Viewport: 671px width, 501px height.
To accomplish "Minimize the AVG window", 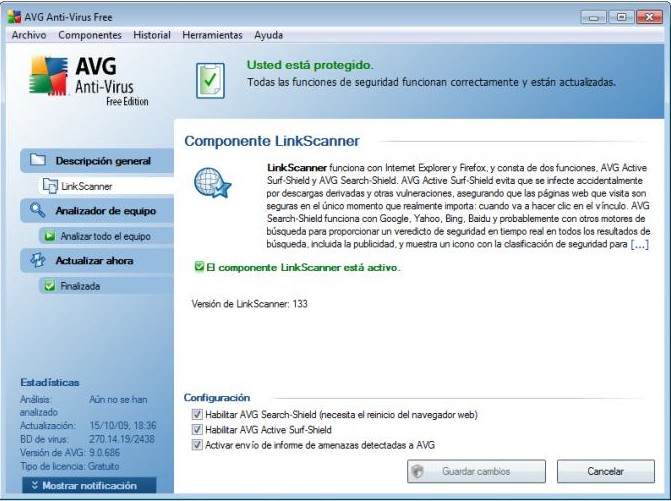I will pos(594,18).
